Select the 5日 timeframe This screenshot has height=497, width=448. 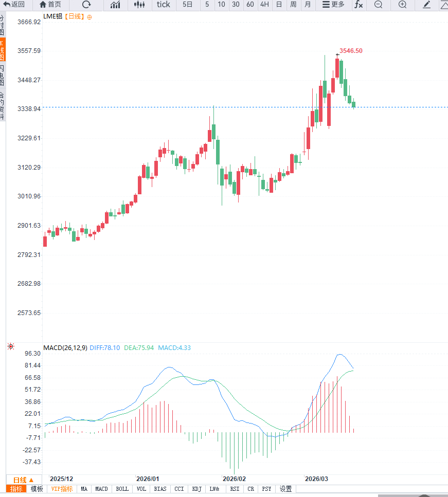tap(188, 5)
